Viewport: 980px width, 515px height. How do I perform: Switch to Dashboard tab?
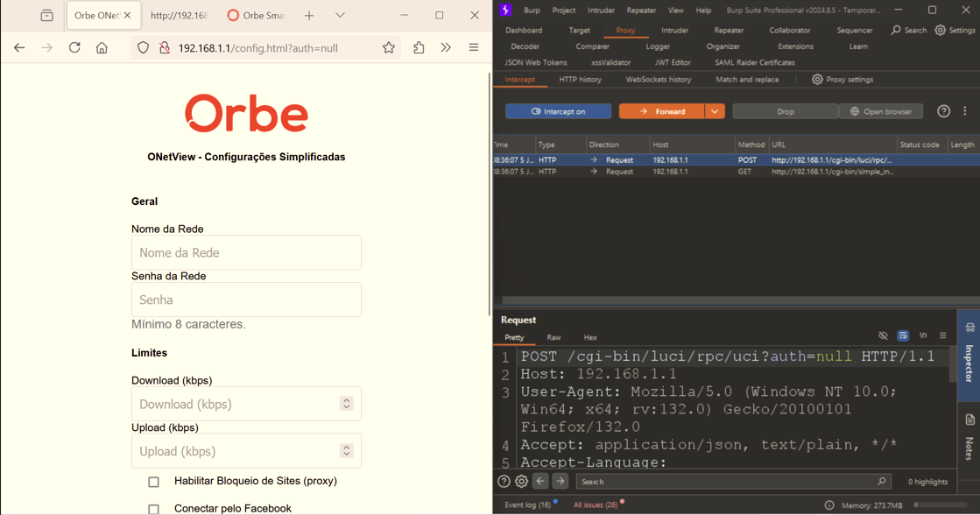click(x=524, y=30)
